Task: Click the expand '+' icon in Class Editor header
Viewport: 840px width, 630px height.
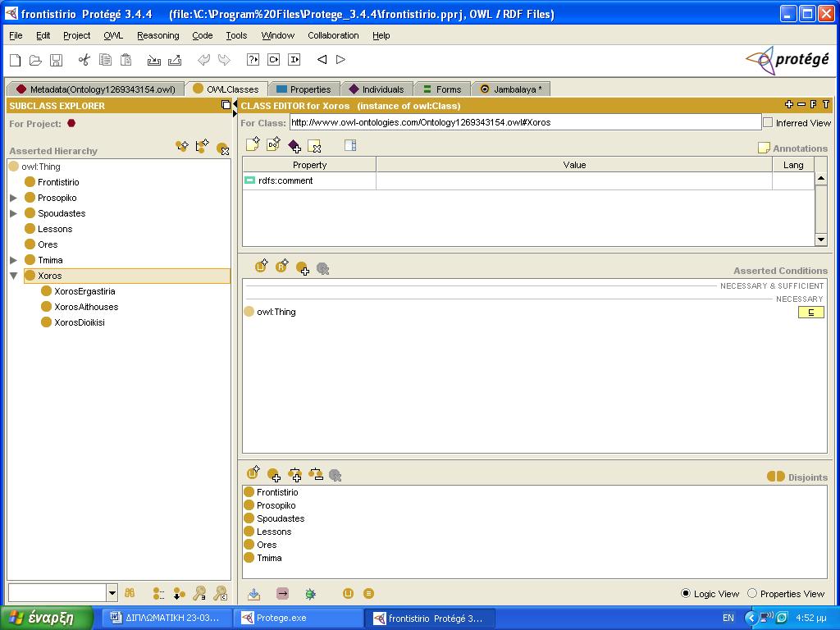Action: (788, 104)
